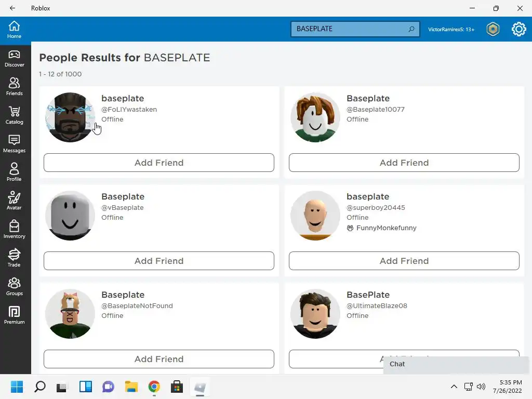The height and width of the screenshot is (399, 532).
Task: Open the Avatar editor
Action: click(x=14, y=201)
